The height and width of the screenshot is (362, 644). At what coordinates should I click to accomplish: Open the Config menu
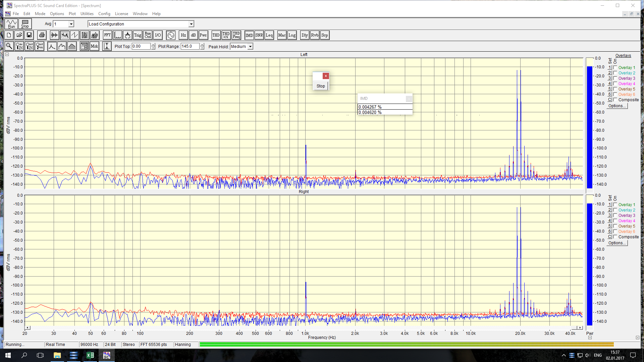click(104, 14)
